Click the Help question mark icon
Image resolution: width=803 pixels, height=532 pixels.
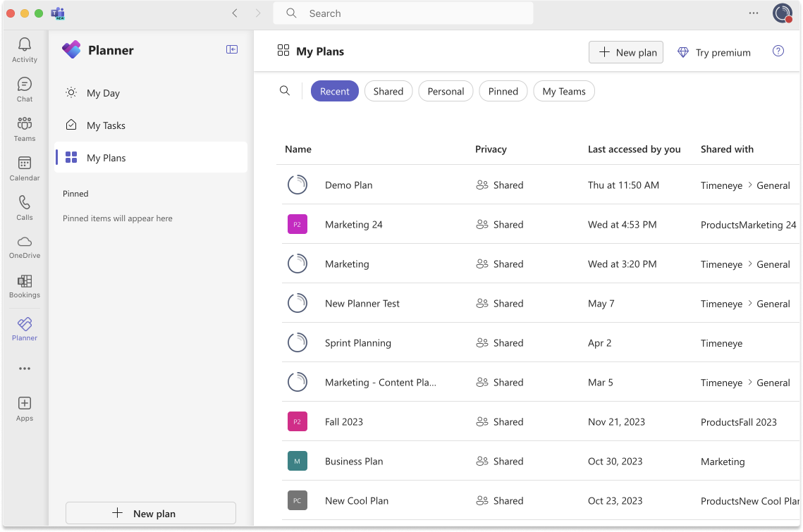pyautogui.click(x=778, y=51)
